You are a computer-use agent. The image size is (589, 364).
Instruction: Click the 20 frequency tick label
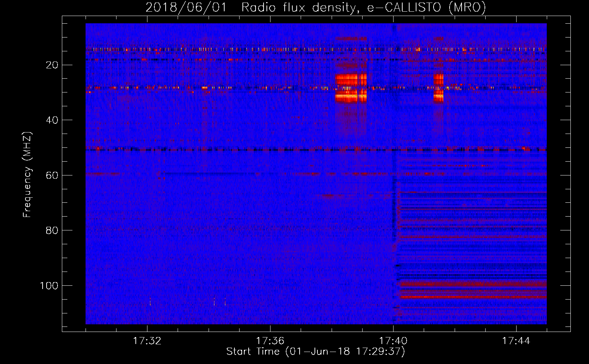(52, 65)
